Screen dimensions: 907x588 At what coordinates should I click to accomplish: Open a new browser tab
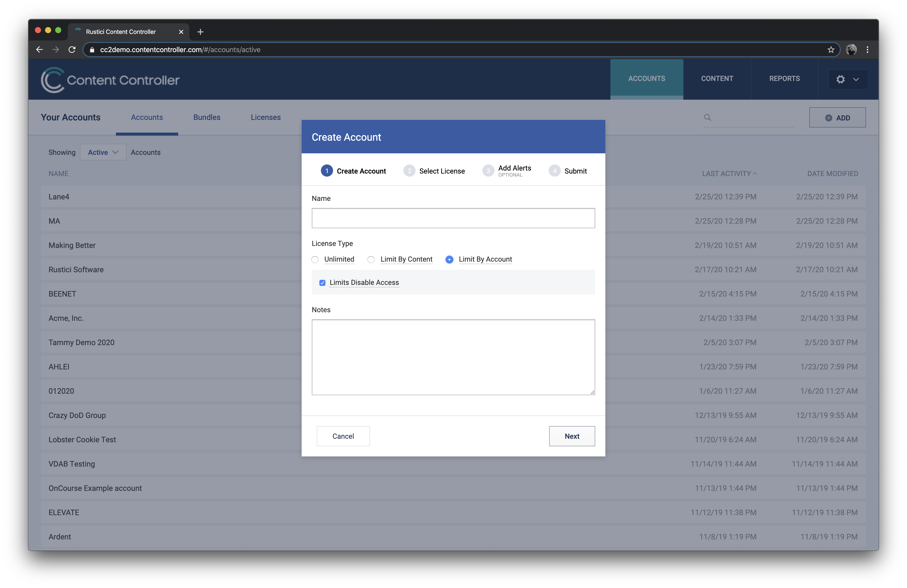[x=200, y=32]
